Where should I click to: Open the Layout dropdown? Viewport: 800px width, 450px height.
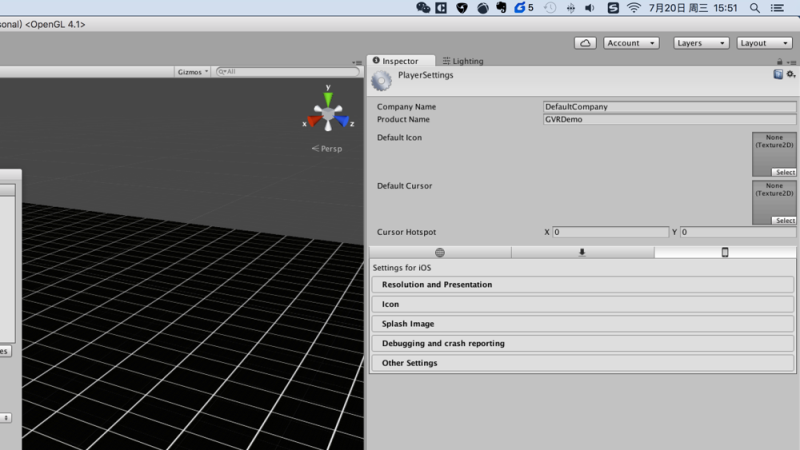pos(764,43)
